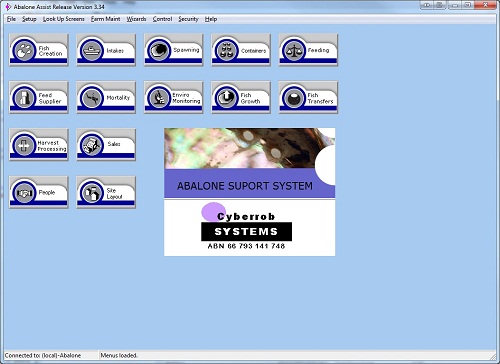Image resolution: width=500 pixels, height=364 pixels.
Task: Click the Abalone Assist title bar icon
Action: pos(8,7)
